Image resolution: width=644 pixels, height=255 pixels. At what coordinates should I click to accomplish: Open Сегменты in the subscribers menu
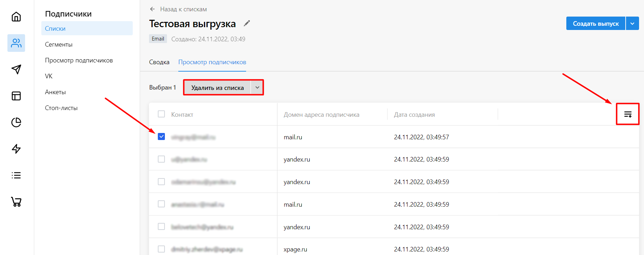pos(59,44)
